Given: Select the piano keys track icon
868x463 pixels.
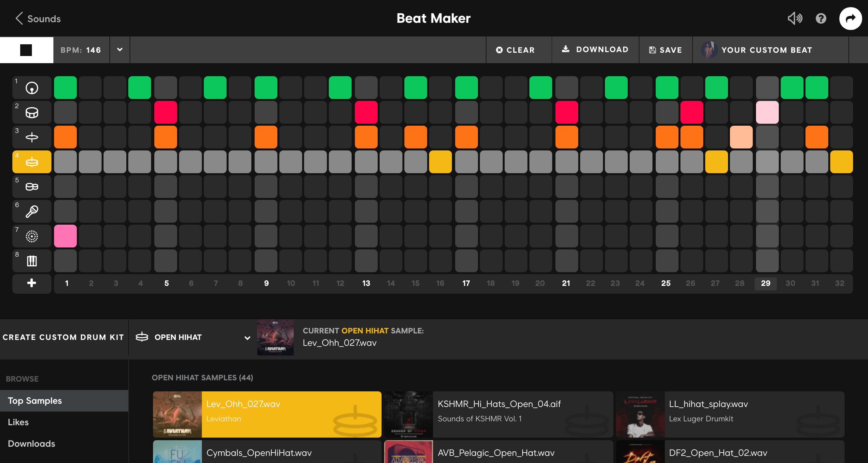Looking at the screenshot, I should pos(32,261).
